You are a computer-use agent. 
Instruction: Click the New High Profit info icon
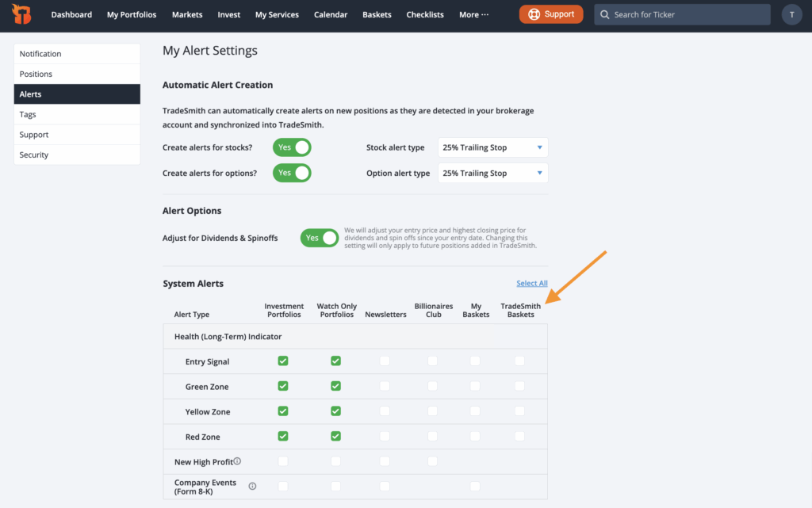[x=237, y=461]
